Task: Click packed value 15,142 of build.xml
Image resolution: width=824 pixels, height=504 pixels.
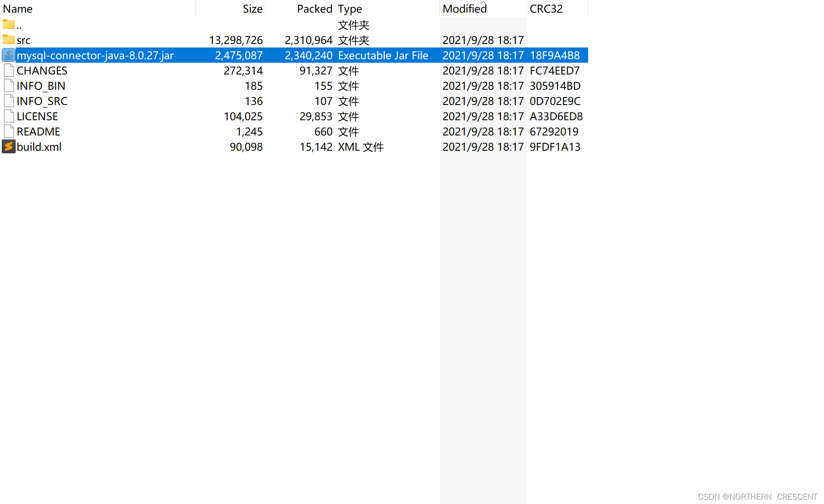Action: click(316, 147)
